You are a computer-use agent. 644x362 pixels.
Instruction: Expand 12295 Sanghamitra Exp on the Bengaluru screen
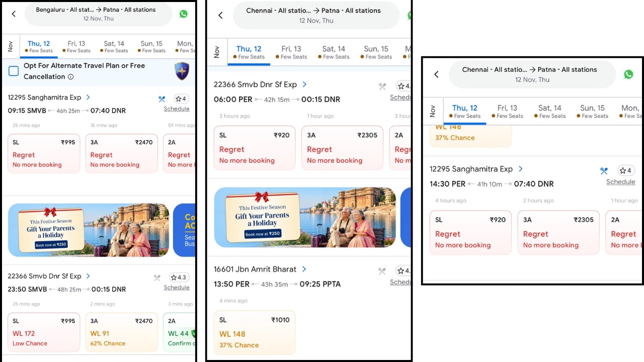tap(88, 98)
